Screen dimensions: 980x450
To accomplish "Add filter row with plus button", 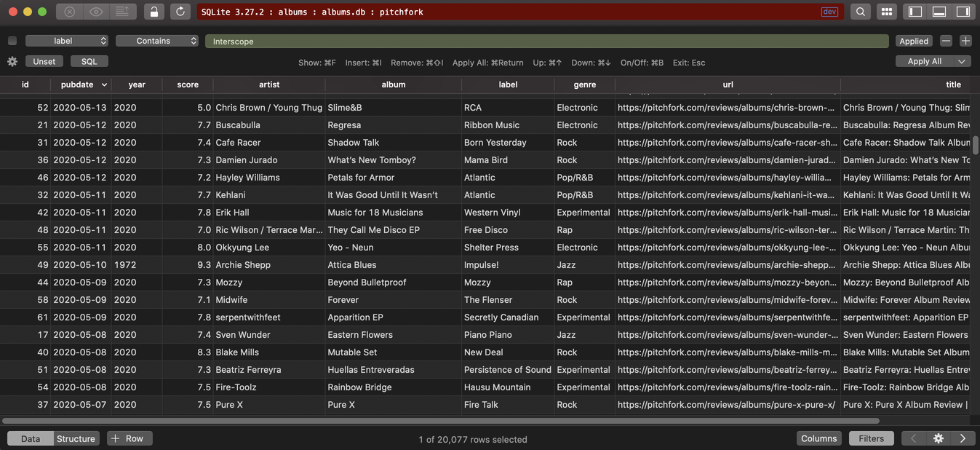I will (965, 41).
